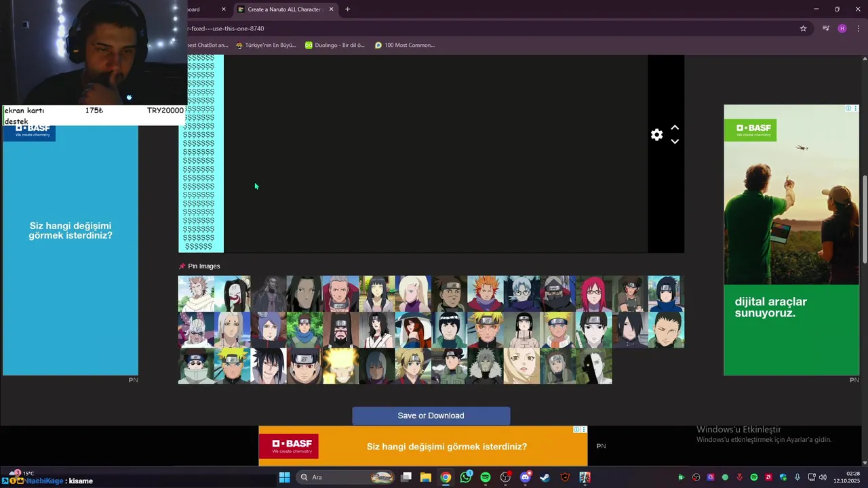Select Killer Bee thumbnail
The width and height of the screenshot is (868, 488).
196,330
